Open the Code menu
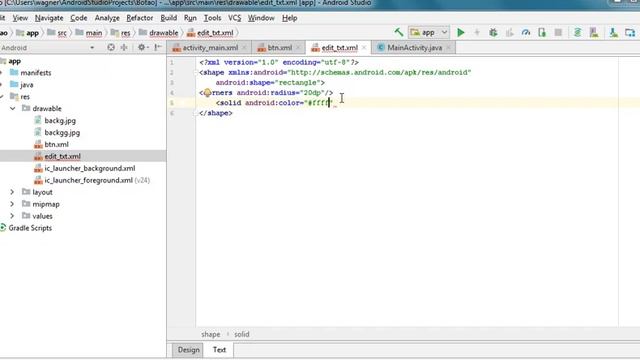Screen dimensions: 640x360 tap(78, 18)
